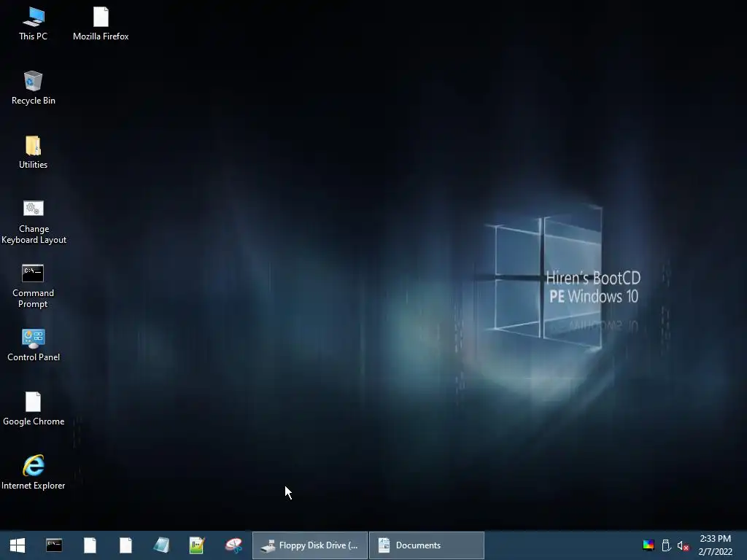
Task: Open the clock showing 2:33 PM
Action: point(715,545)
